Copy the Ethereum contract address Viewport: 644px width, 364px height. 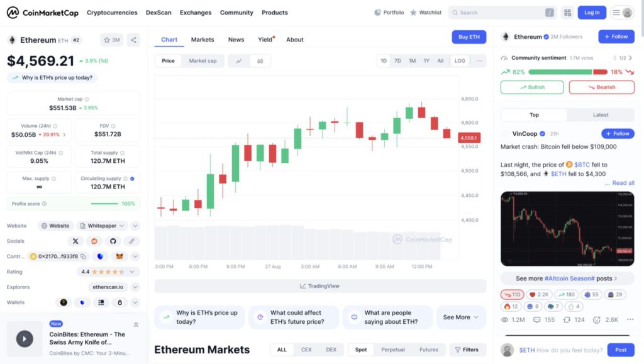[x=83, y=256]
